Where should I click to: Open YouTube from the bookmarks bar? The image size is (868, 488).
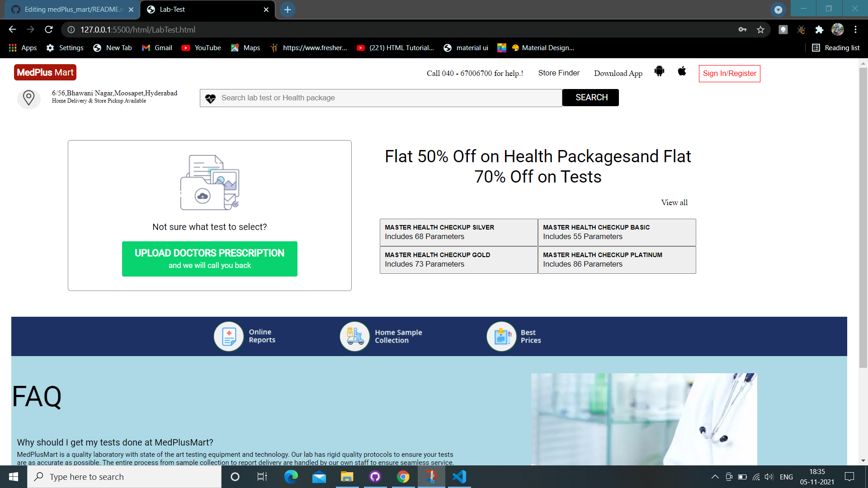click(201, 47)
